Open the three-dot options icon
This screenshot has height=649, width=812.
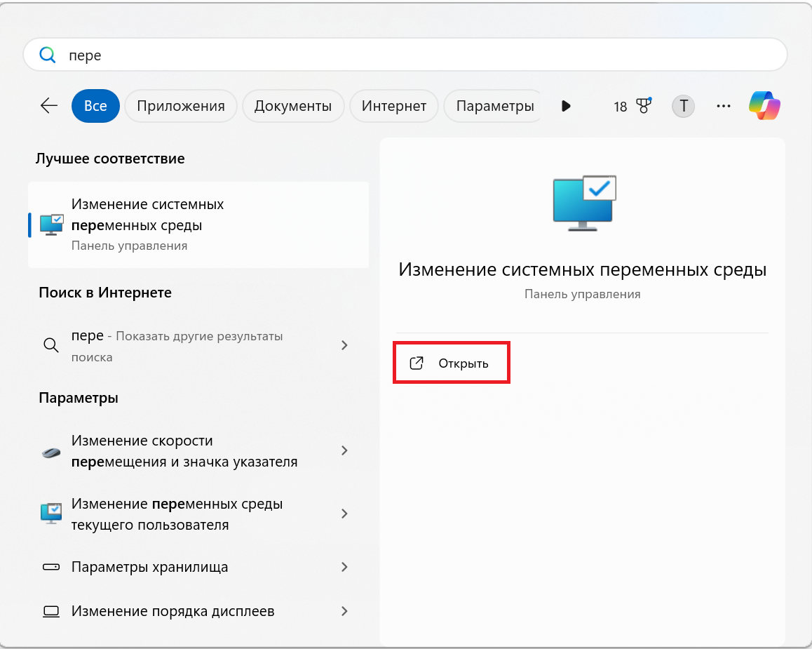[x=723, y=106]
